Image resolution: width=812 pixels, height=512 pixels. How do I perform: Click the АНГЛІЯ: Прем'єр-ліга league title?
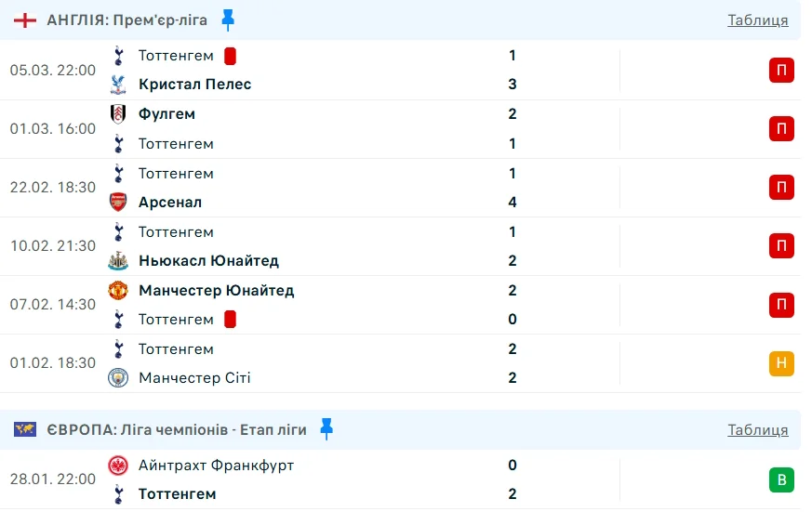(x=127, y=20)
